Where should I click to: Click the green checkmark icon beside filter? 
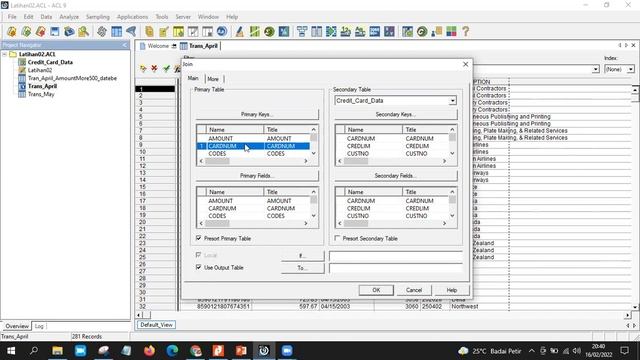[x=166, y=69]
